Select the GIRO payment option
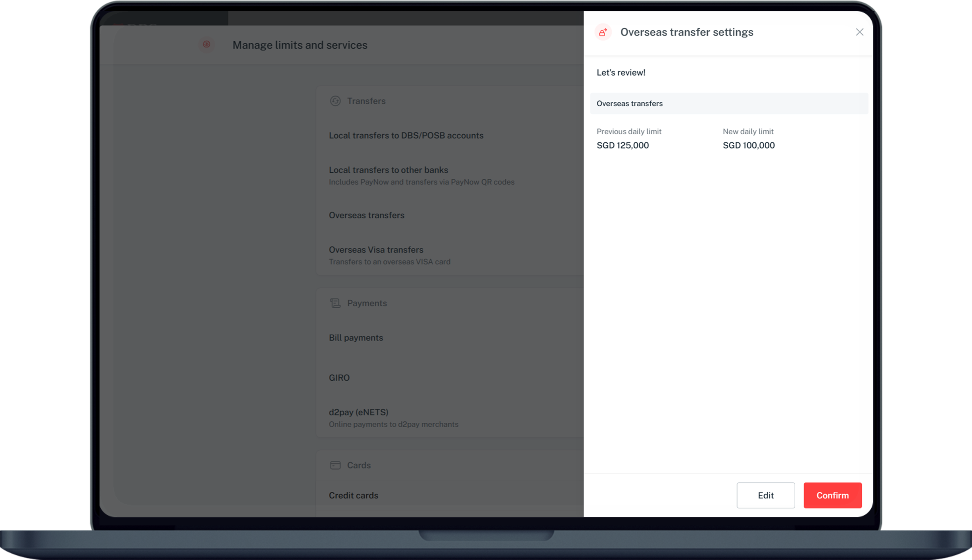The height and width of the screenshot is (560, 972). point(339,378)
